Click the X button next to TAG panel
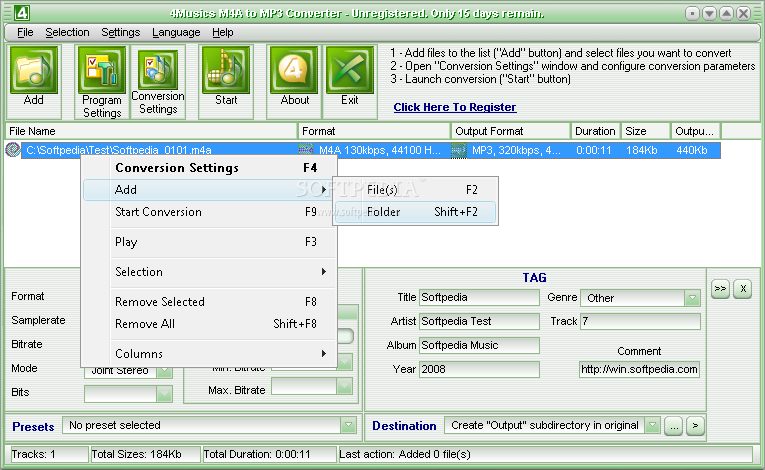Screen dimensions: 765x470 coord(743,289)
